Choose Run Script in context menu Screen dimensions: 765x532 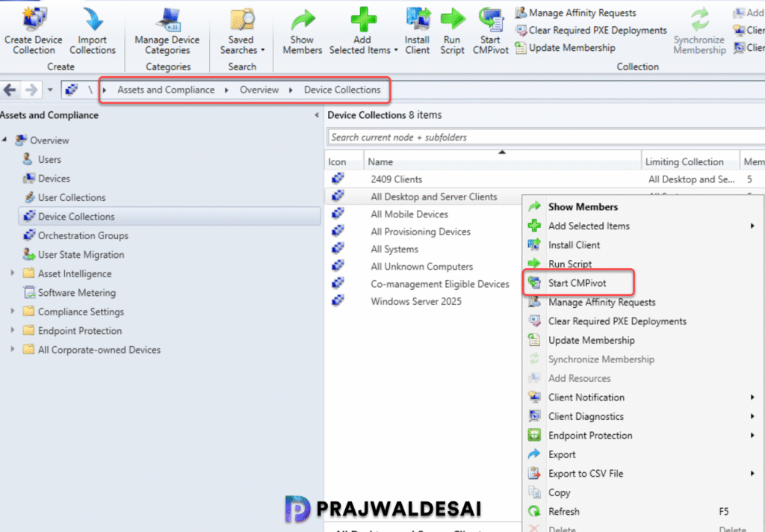pos(642,264)
